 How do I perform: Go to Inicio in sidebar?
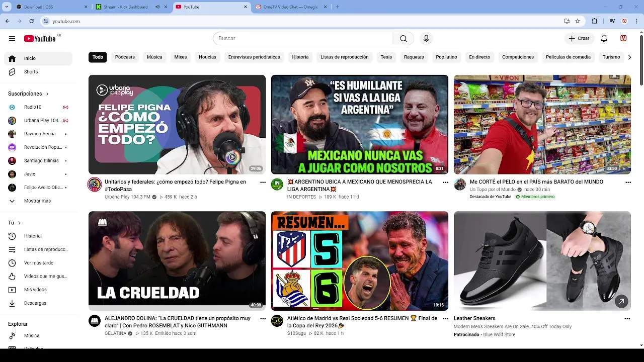click(38, 58)
